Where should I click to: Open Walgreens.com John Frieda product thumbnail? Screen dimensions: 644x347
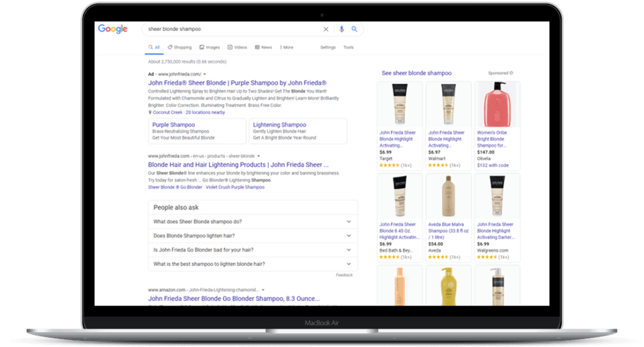coord(497,196)
